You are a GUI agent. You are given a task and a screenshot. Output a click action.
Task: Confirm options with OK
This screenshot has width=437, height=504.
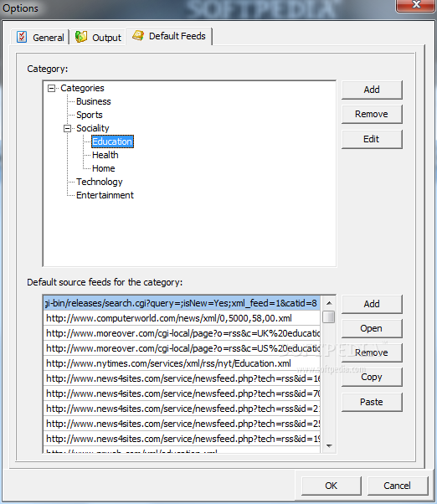(x=332, y=486)
